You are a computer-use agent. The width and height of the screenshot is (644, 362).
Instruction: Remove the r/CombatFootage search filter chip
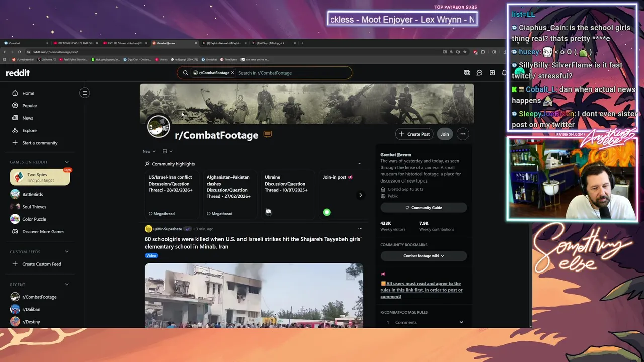[232, 73]
